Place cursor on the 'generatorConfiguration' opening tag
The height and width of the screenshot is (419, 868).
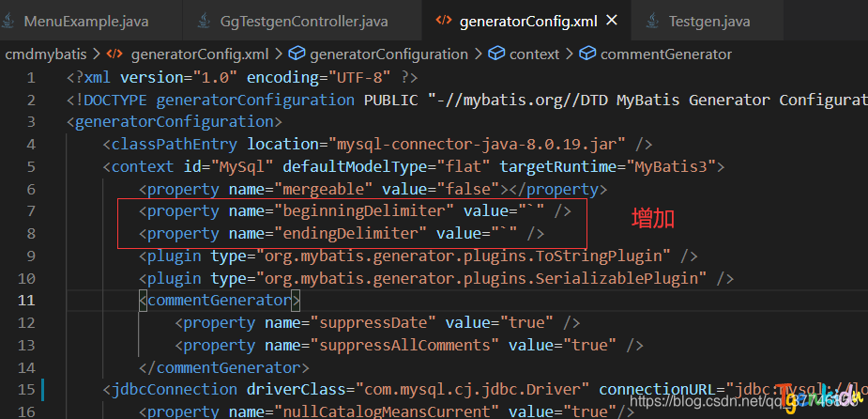tap(175, 122)
